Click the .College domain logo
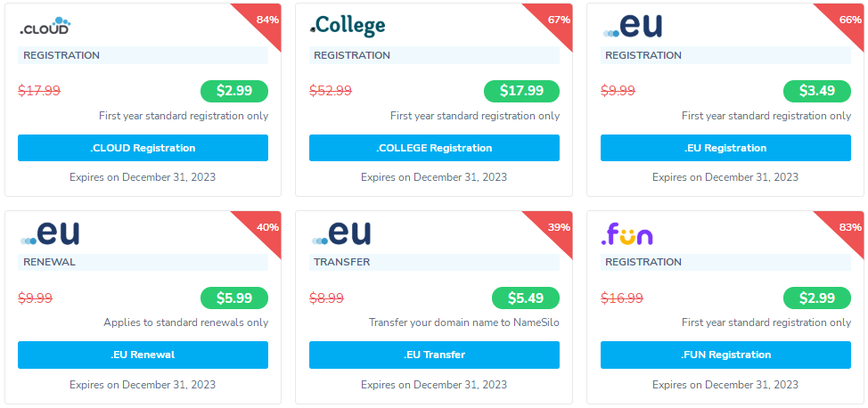 coord(348,26)
